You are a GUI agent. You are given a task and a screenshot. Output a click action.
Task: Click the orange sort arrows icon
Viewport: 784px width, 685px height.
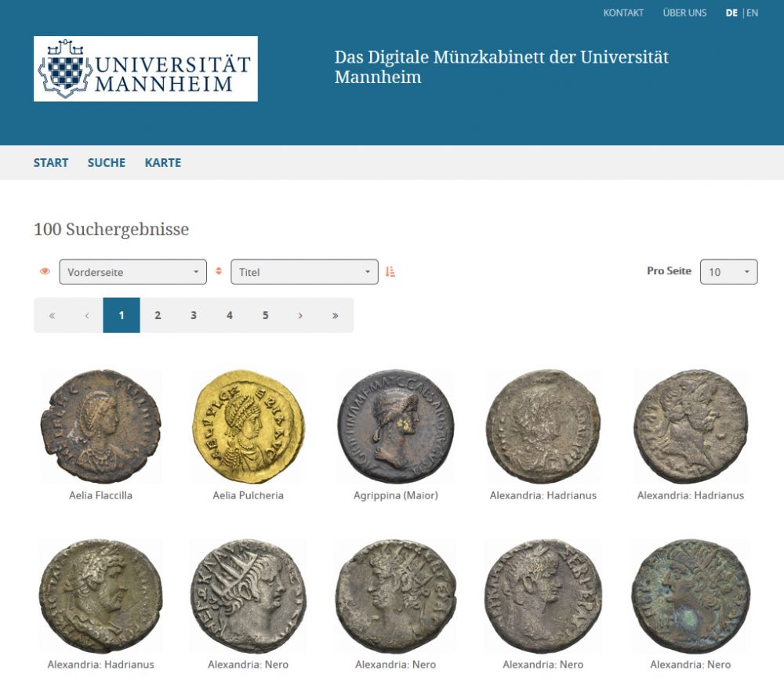219,272
